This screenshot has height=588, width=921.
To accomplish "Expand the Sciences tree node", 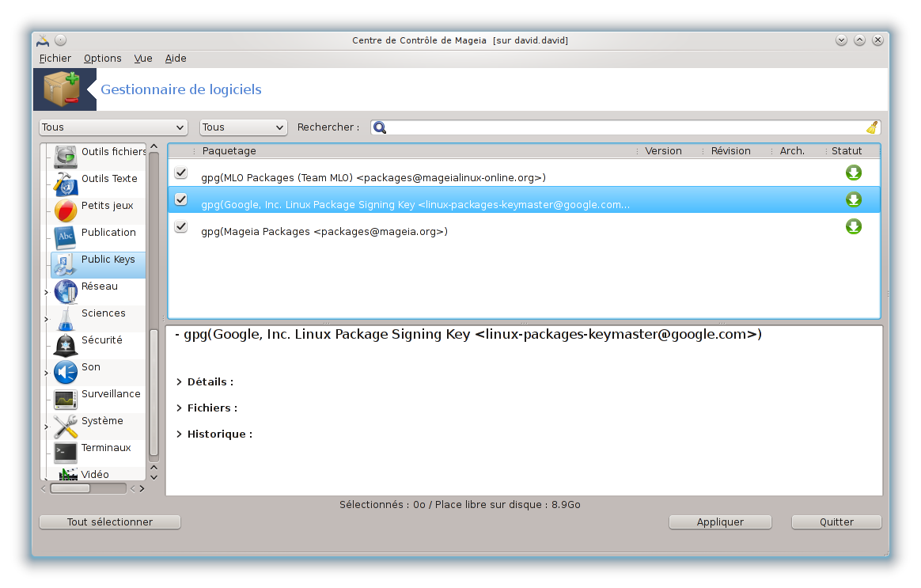I will click(47, 319).
